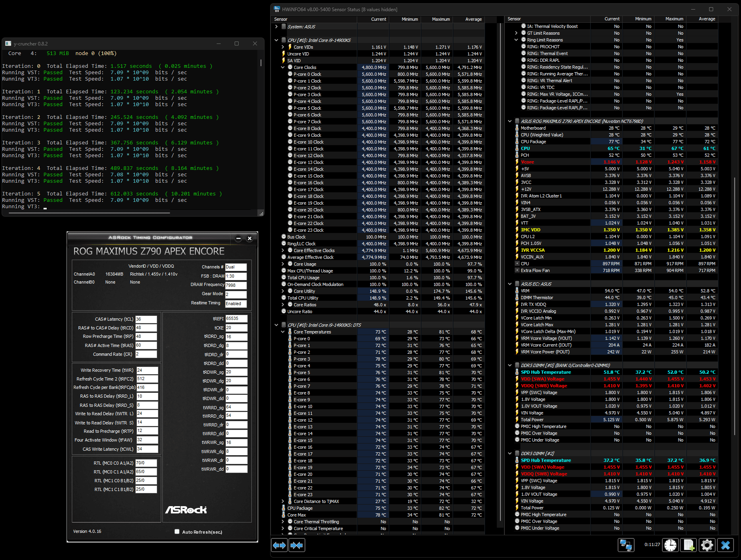Click the Refresh Cycle Time 2 (tRFC2) field
This screenshot has width=741, height=560.
point(147,379)
